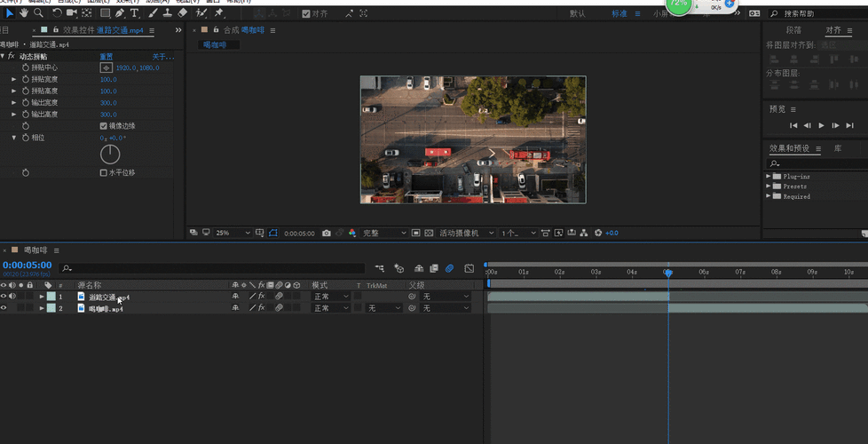Uncheck the 镜像边缘 checkbox
Image resolution: width=868 pixels, height=444 pixels.
[104, 126]
